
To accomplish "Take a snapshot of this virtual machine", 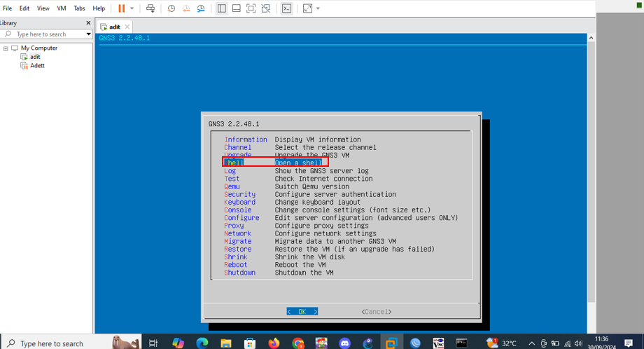I will [171, 8].
